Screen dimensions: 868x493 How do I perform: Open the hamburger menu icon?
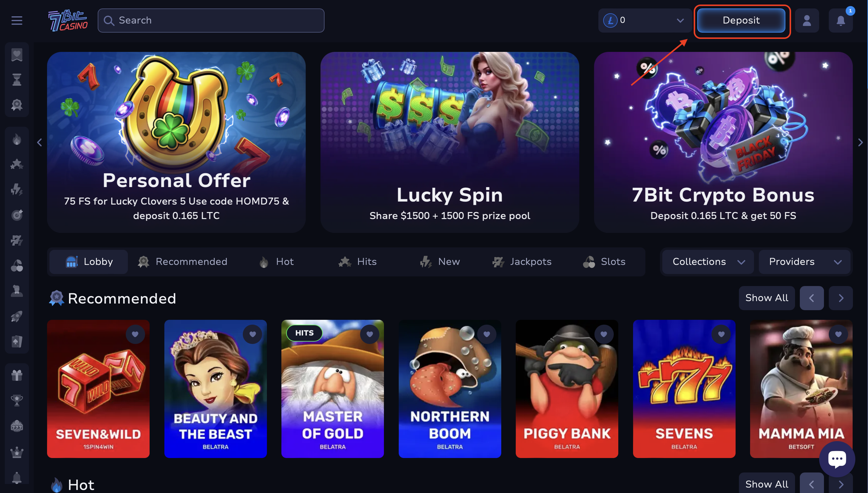tap(17, 20)
